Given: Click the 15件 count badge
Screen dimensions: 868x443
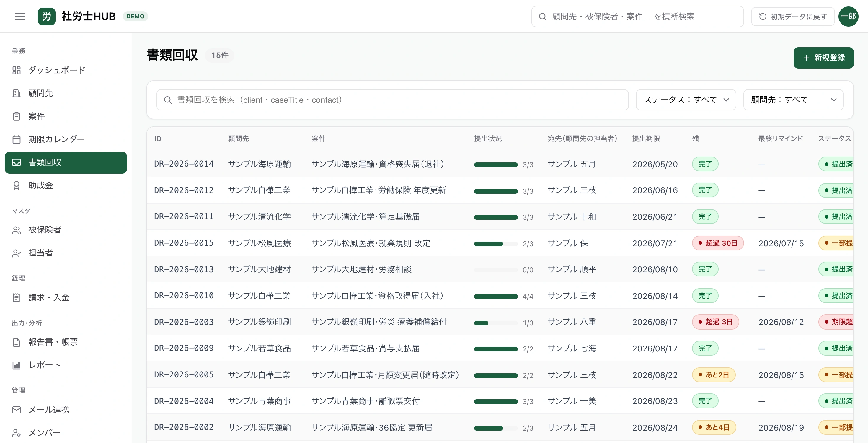Looking at the screenshot, I should click(x=220, y=55).
